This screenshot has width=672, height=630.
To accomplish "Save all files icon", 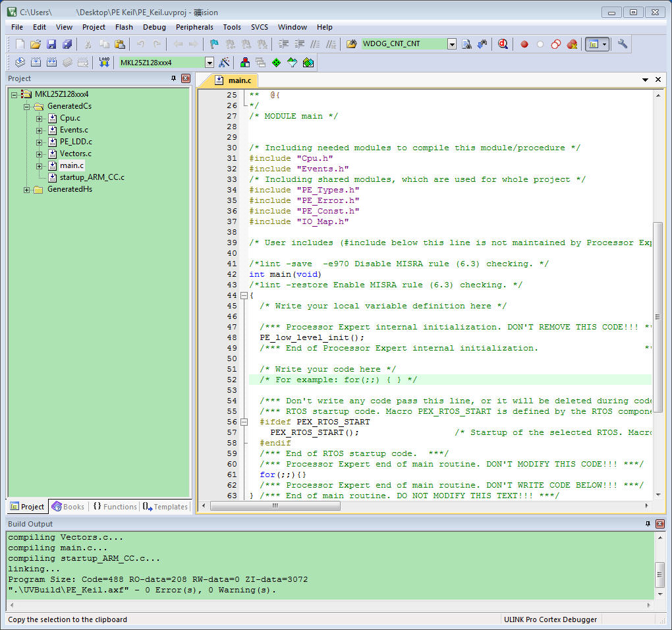I will click(67, 43).
